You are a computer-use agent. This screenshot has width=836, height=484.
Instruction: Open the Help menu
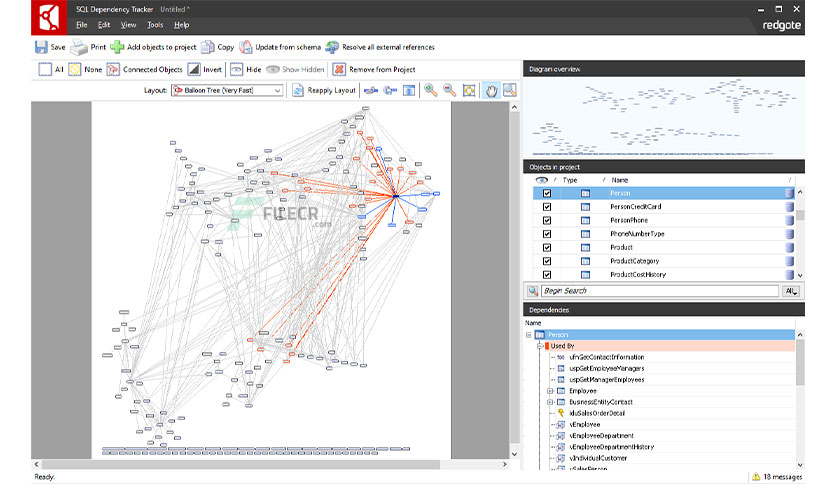coord(181,25)
